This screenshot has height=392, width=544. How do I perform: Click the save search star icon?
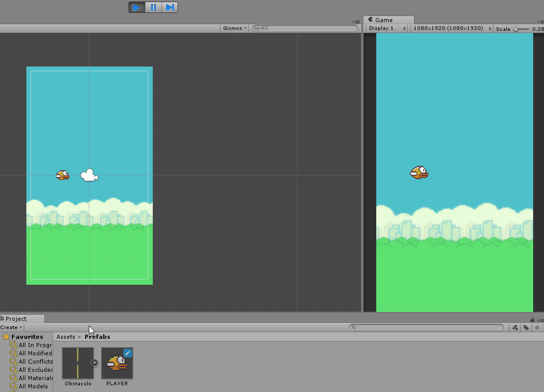point(537,328)
